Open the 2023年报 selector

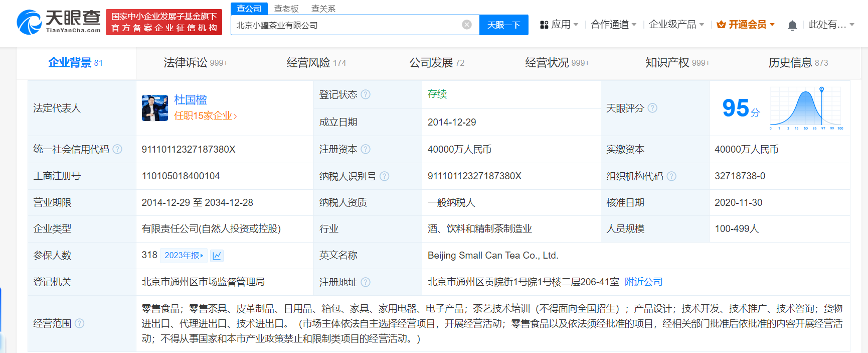click(x=184, y=256)
